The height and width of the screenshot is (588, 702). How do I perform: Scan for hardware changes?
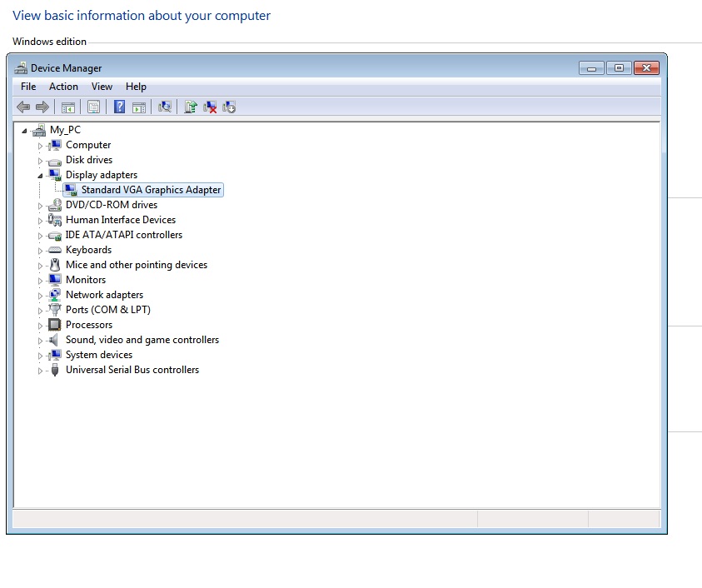coord(164,107)
